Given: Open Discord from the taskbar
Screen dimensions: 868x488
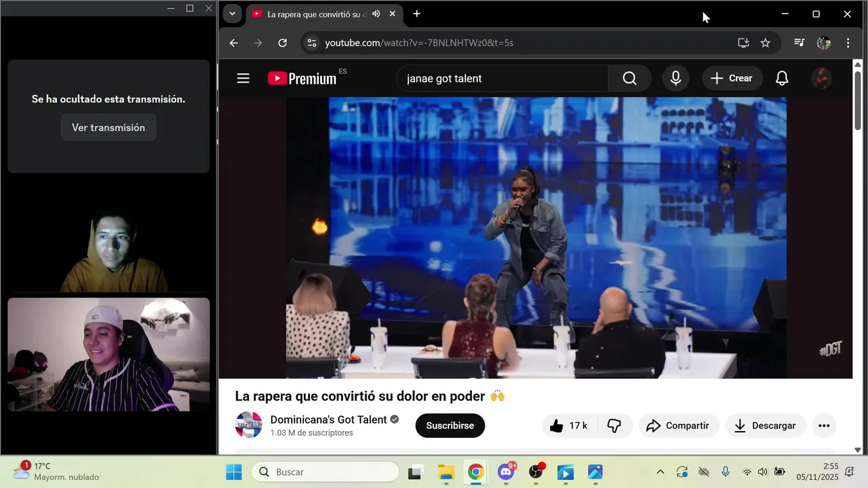Looking at the screenshot, I should click(x=506, y=472).
